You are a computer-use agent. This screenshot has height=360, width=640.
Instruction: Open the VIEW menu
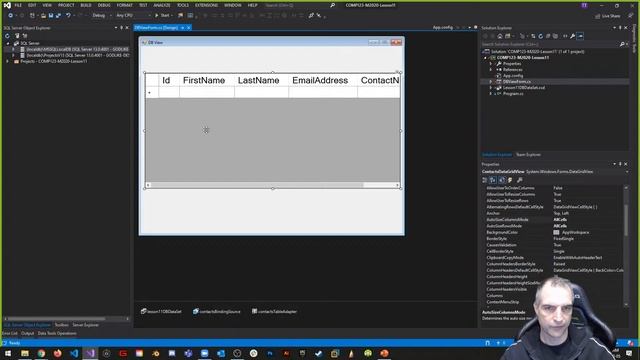pyautogui.click(x=47, y=5)
